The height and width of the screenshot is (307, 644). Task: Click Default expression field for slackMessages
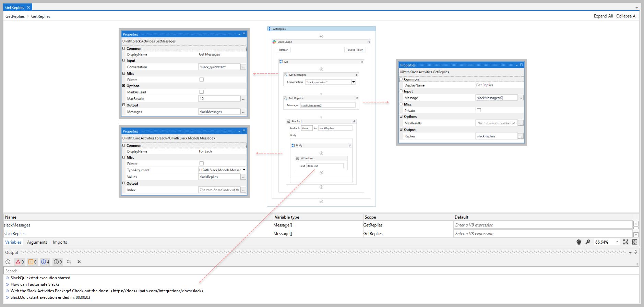click(543, 225)
